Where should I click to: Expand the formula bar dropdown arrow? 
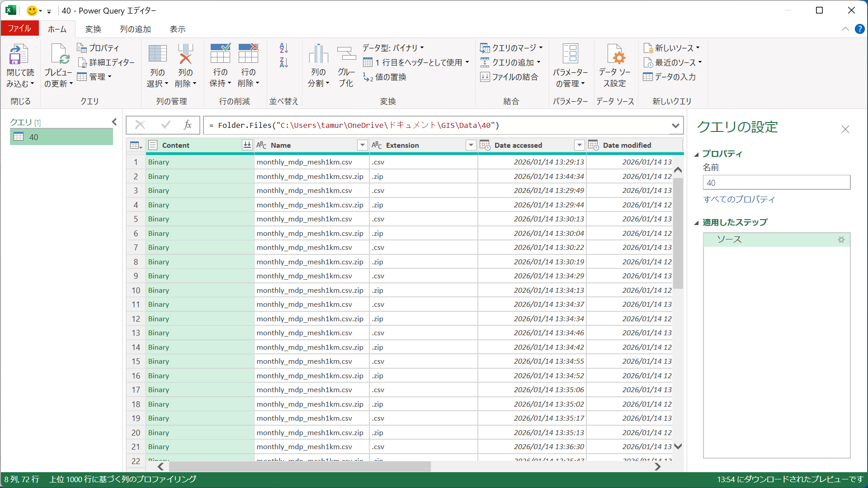(x=675, y=126)
